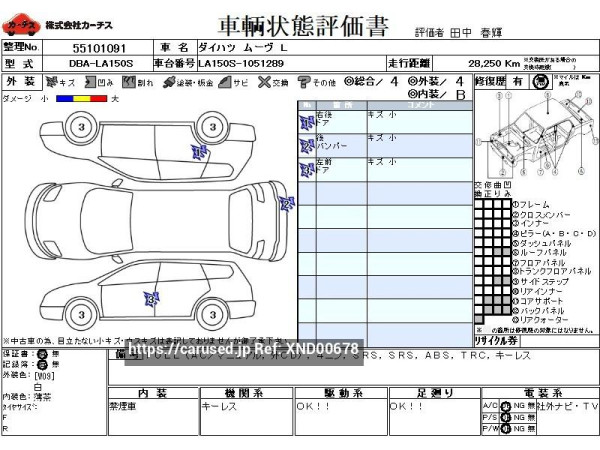This screenshot has width=600, height=450.
Task: Click the 右後ドア cell in damage table
Action: (x=342, y=122)
